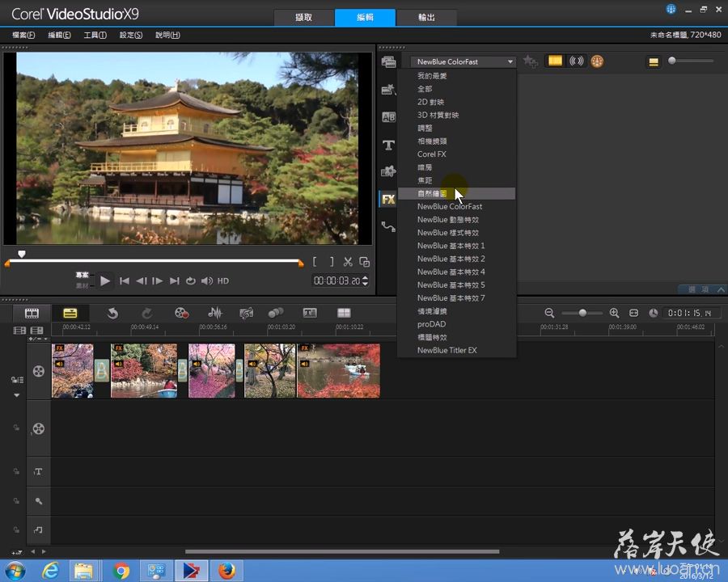Select the boat on red-leaf pond clip
The width and height of the screenshot is (728, 582).
point(338,371)
